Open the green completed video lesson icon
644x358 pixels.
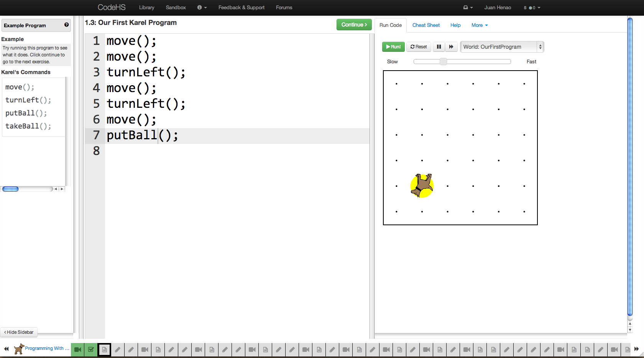(x=77, y=350)
